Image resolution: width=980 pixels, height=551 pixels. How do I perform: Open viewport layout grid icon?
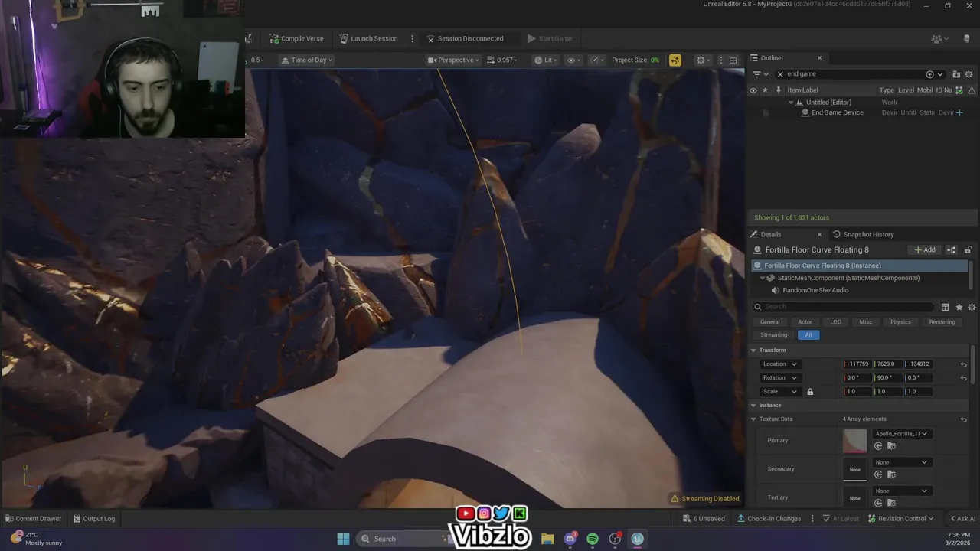click(733, 60)
